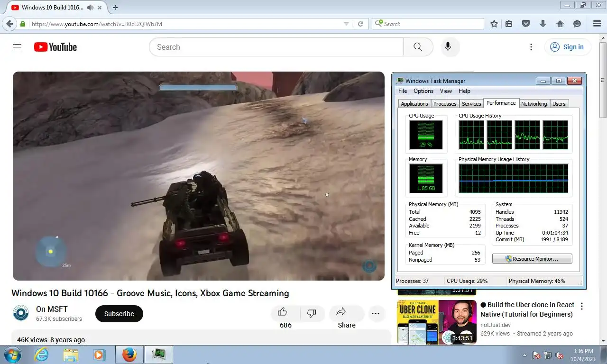
Task: Open Task Manager Help menu
Action: point(464,91)
